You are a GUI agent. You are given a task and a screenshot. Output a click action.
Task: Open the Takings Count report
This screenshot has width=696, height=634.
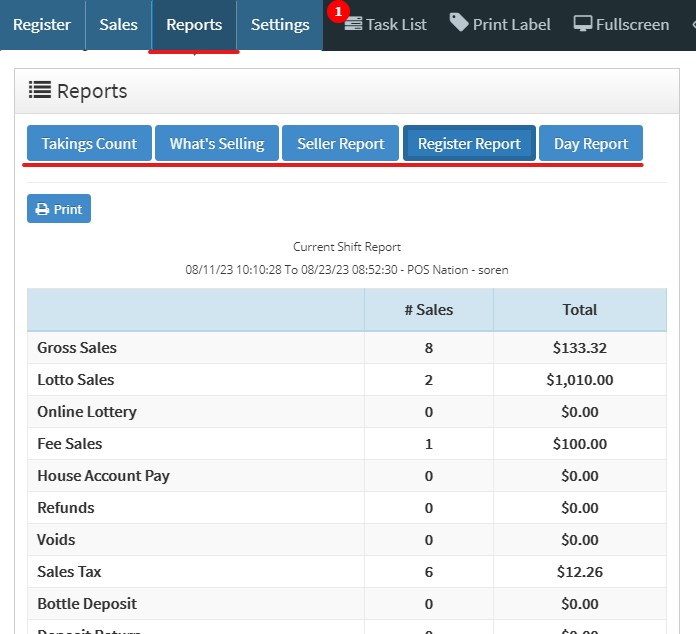click(89, 143)
